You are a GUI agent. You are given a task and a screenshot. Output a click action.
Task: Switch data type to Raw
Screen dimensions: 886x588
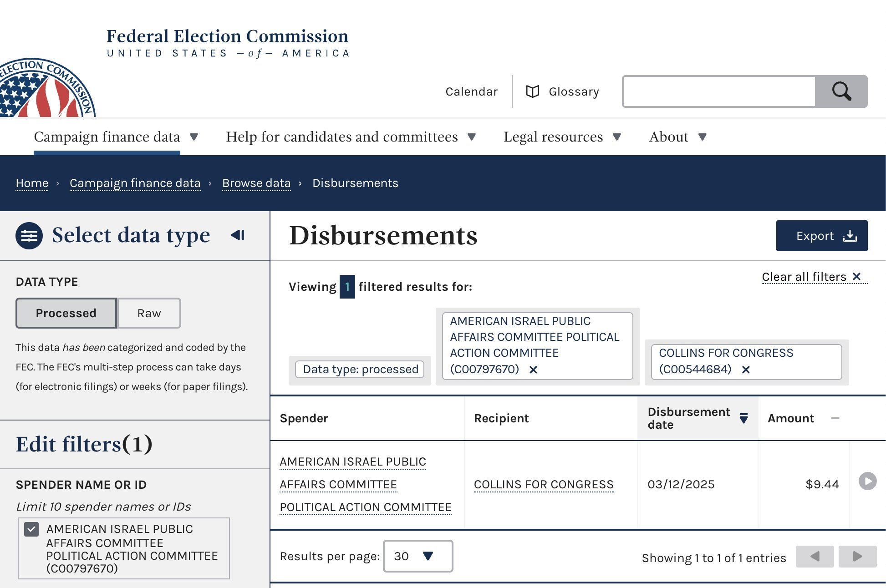click(x=149, y=313)
